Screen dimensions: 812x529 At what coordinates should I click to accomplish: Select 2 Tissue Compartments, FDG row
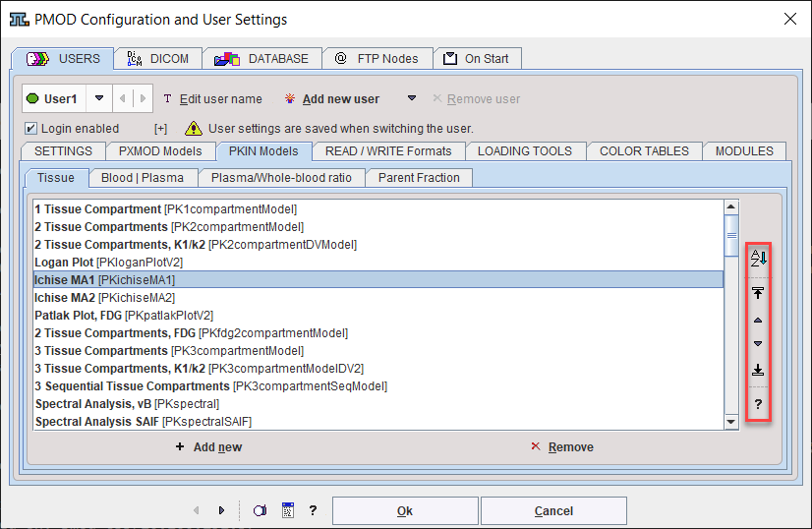378,332
